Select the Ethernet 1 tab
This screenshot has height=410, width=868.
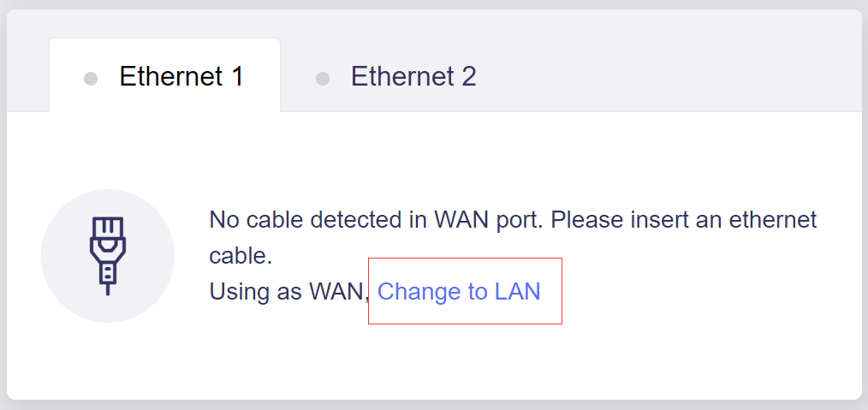click(181, 77)
